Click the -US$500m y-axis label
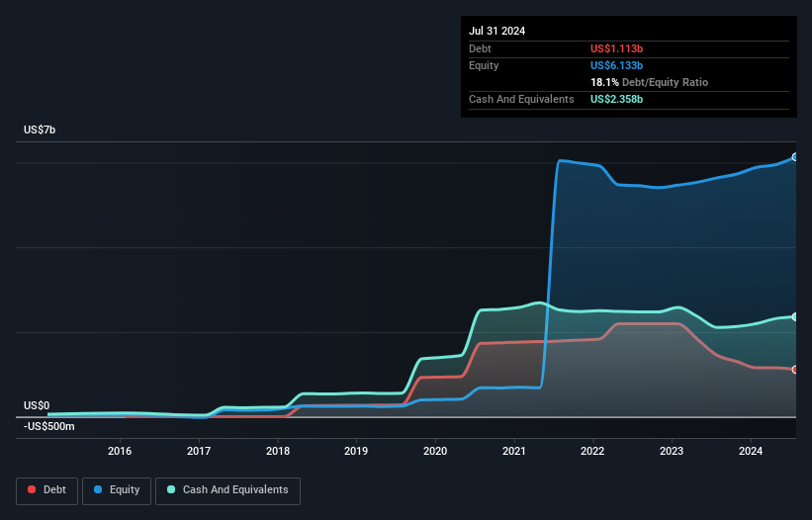The image size is (812, 520). (49, 427)
